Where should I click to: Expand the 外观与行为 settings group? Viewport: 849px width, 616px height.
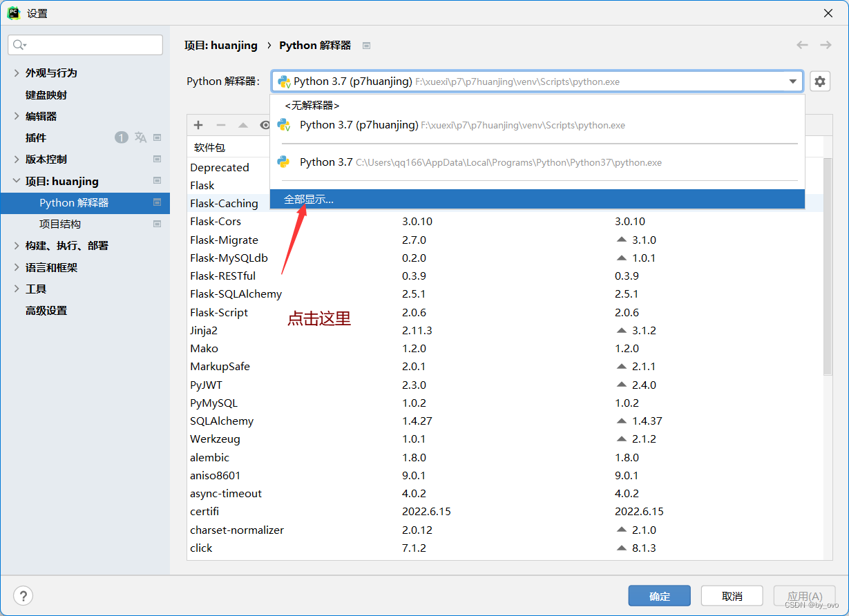tap(17, 73)
